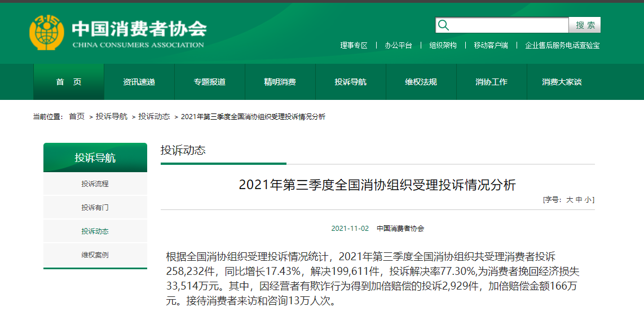644x324 pixels.
Task: Open the 组织架构 link
Action: pyautogui.click(x=443, y=45)
